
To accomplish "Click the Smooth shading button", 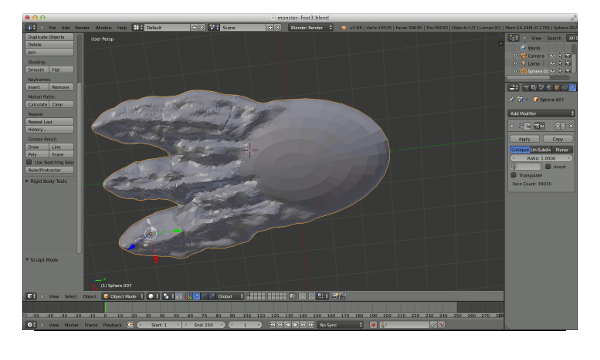I will click(38, 70).
